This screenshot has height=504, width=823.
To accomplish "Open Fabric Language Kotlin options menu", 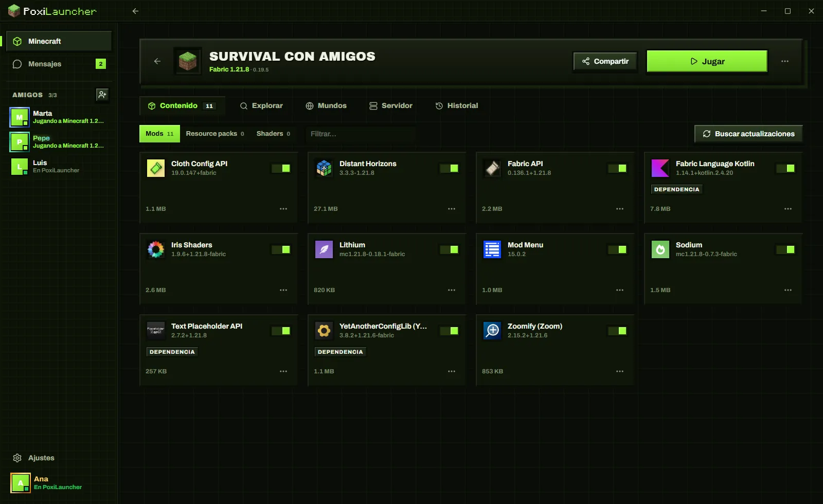I will click(788, 209).
